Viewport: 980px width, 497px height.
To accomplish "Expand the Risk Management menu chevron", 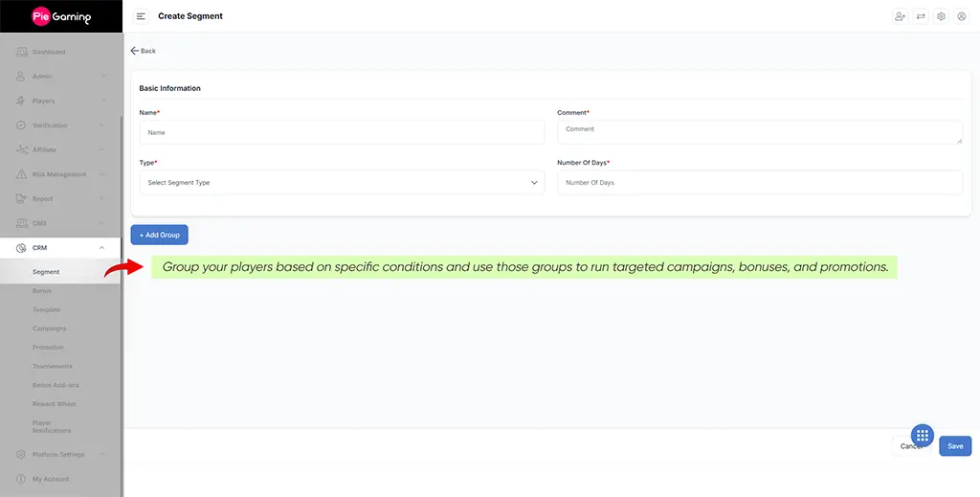I will pyautogui.click(x=102, y=174).
